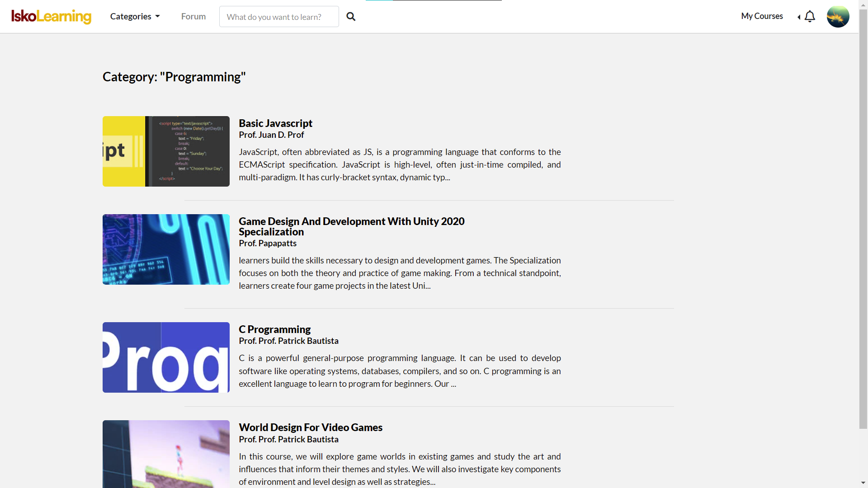
Task: Click the C Programming thumbnail image
Action: click(166, 357)
